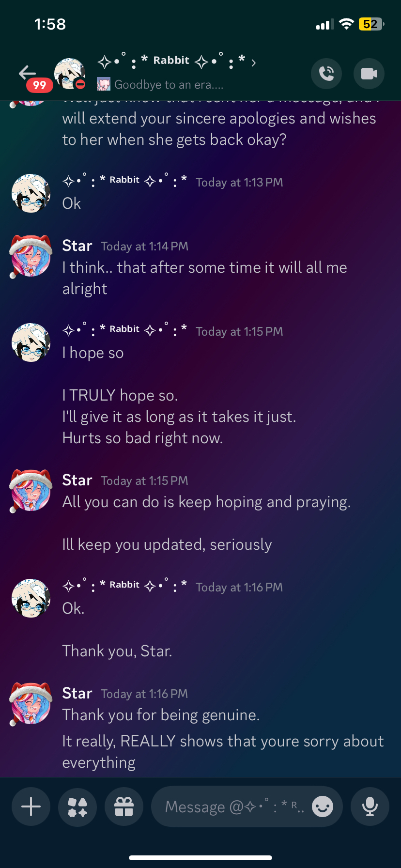401x868 pixels.
Task: Start a voice call with Rabbit
Action: pyautogui.click(x=326, y=74)
